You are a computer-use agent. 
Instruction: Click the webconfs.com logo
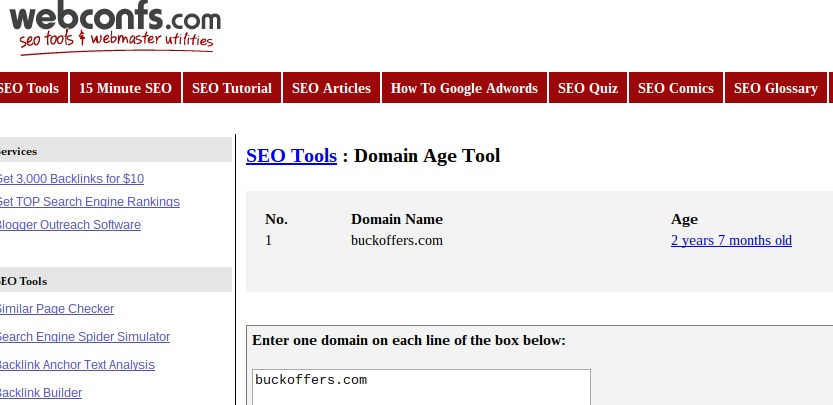[115, 27]
